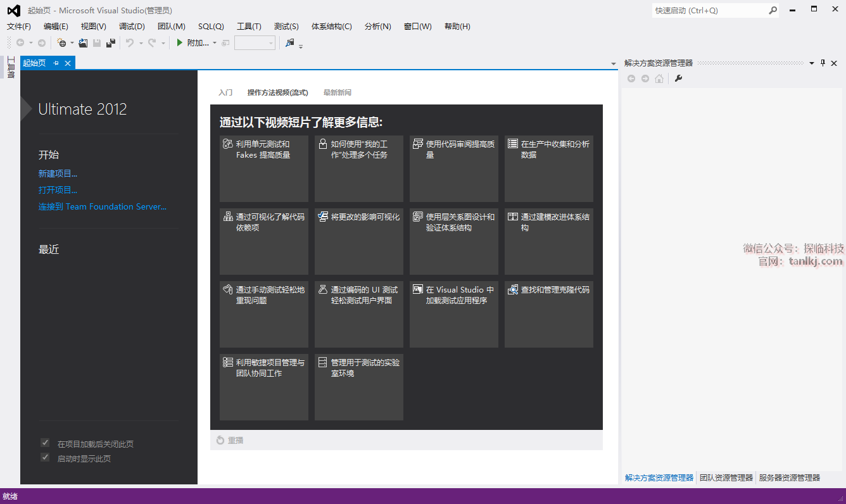
Task: Open the 调试(D) menu
Action: [132, 27]
